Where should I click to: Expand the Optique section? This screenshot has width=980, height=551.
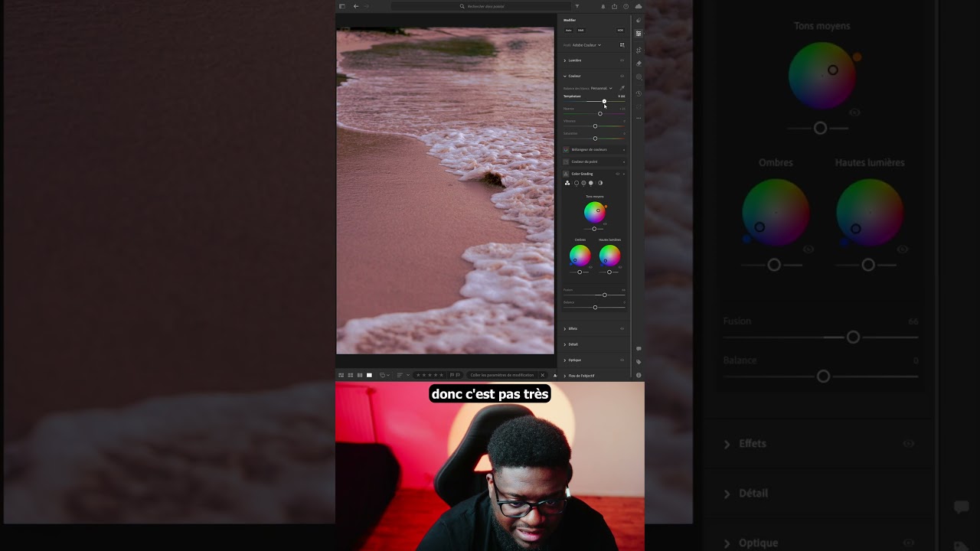(565, 360)
